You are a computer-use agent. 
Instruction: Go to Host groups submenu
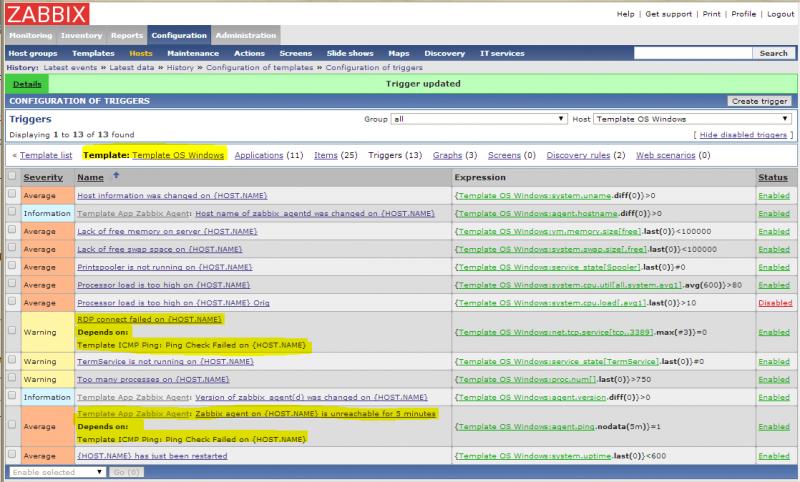tap(33, 53)
